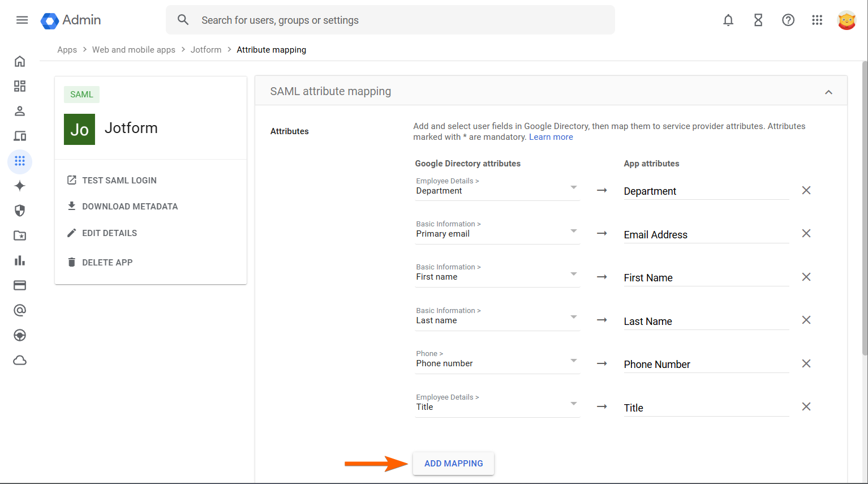Open Billing card icon in sidebar
Viewport: 868px width, 484px height.
[x=20, y=285]
